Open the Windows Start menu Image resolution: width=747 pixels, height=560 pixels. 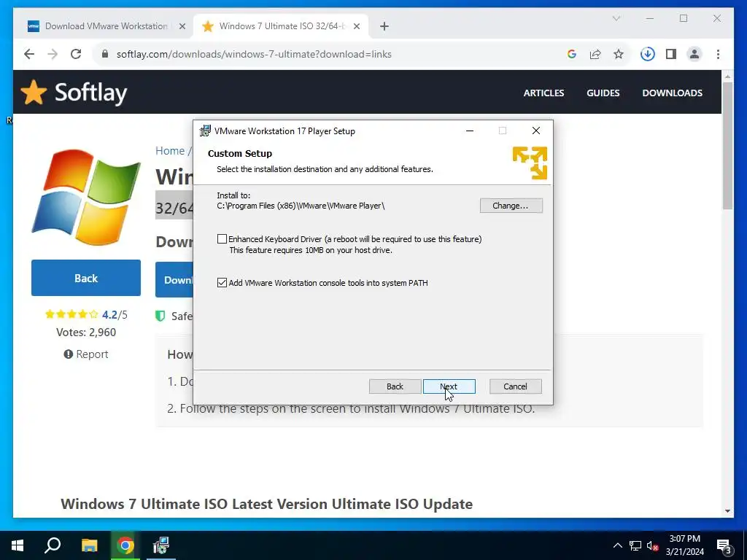[x=18, y=545]
